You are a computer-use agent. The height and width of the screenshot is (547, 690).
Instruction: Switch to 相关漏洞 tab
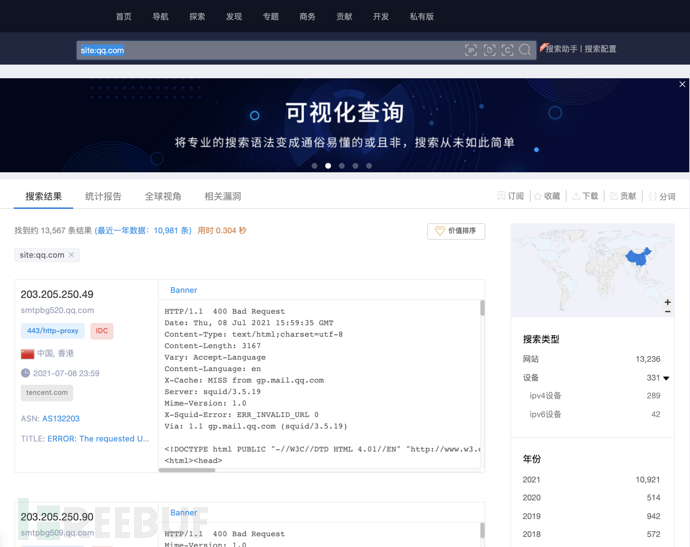[x=223, y=196]
